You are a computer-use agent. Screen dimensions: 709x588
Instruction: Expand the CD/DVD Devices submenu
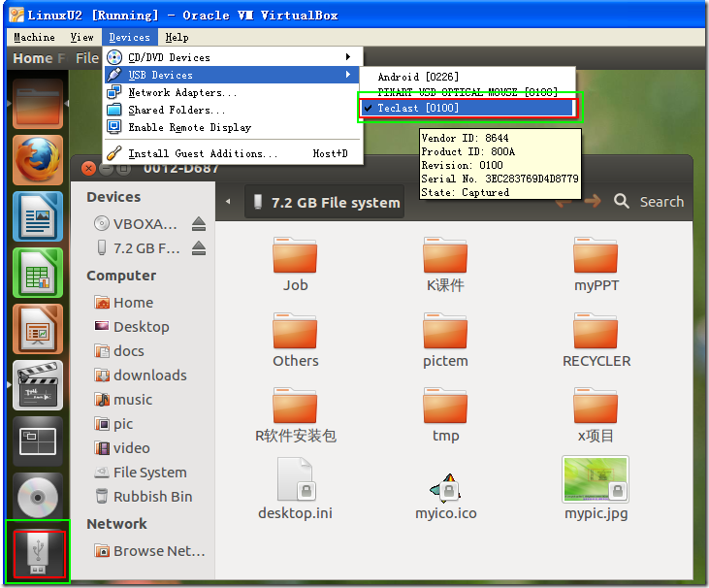point(234,57)
